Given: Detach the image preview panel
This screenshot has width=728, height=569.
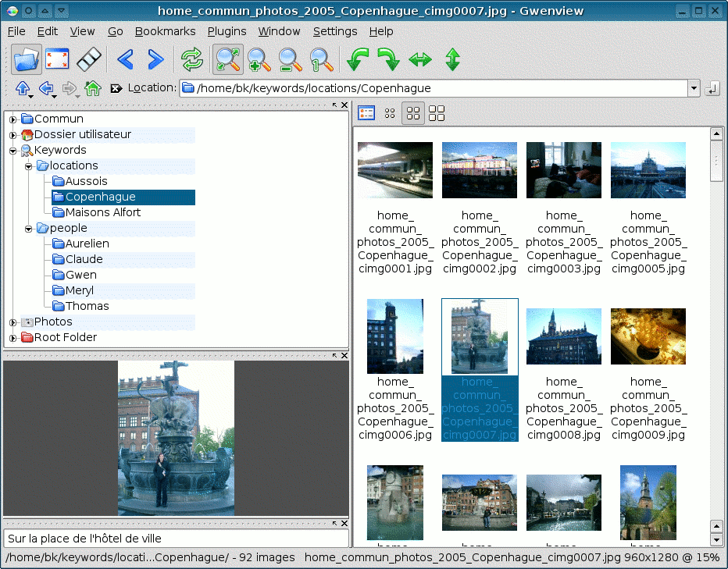Looking at the screenshot, I should 335,355.
